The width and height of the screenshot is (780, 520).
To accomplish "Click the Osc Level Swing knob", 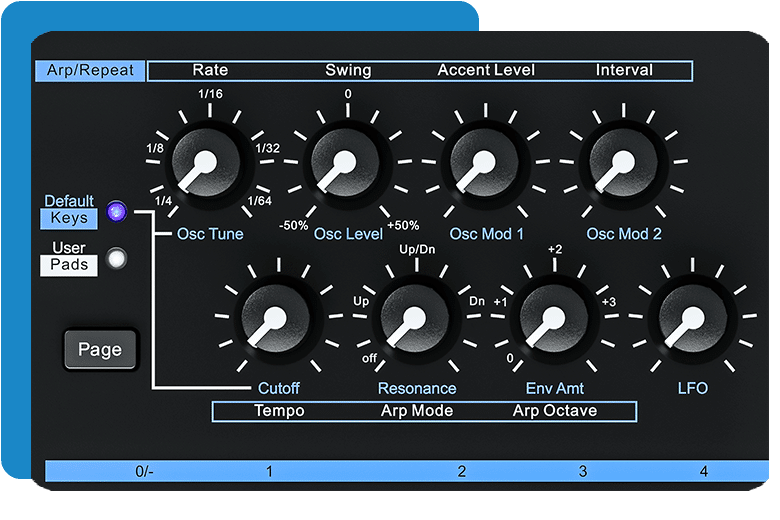I will [x=346, y=163].
